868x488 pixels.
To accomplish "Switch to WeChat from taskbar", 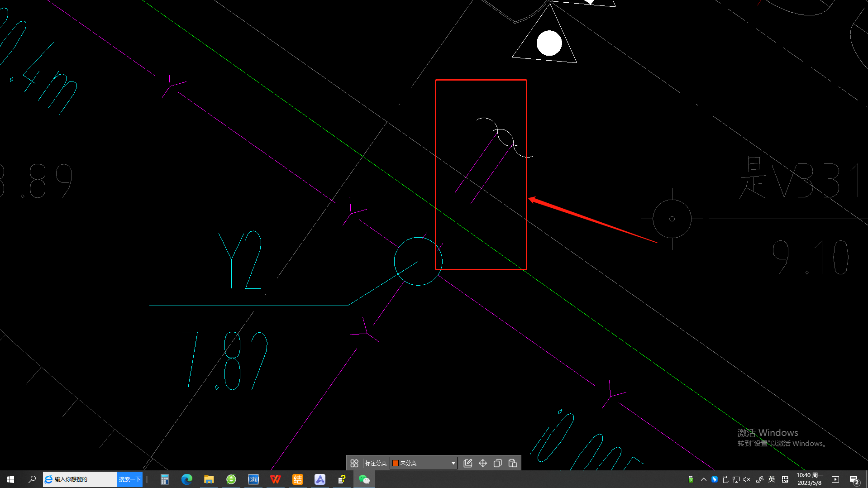I will [x=364, y=479].
